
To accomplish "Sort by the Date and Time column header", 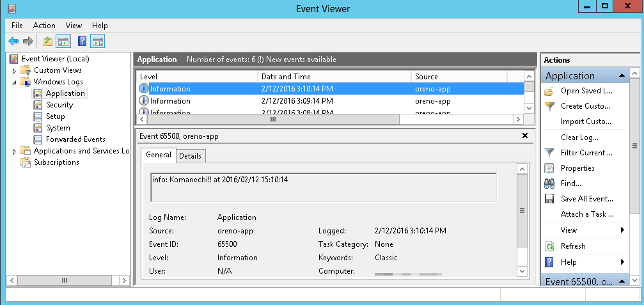I will (334, 77).
